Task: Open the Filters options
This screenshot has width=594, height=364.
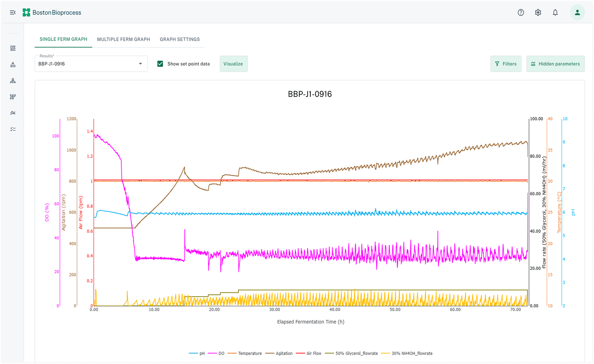Action: 506,64
